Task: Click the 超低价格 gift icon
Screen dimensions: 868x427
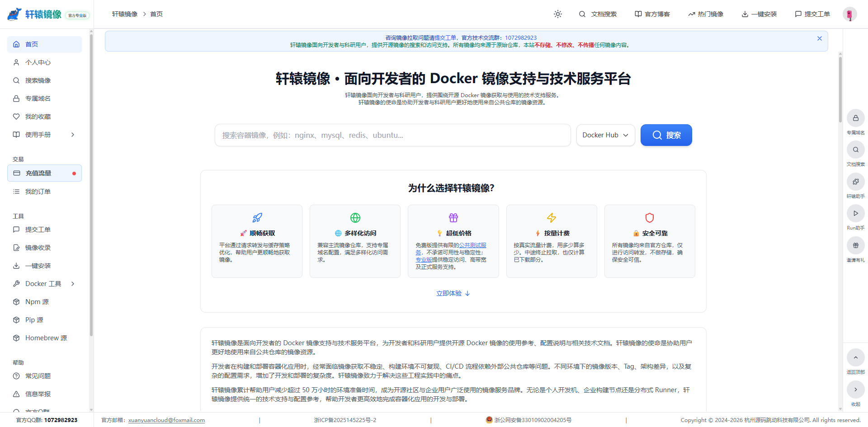Action: click(x=453, y=218)
